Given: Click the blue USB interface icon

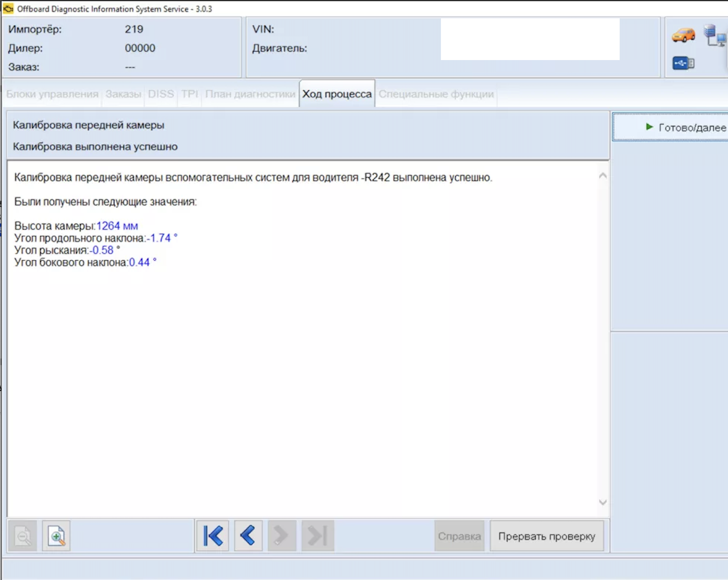Looking at the screenshot, I should (x=683, y=63).
